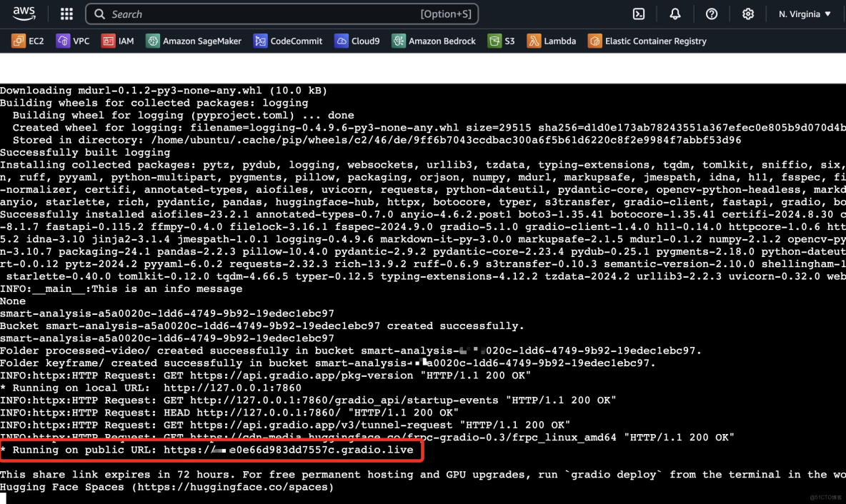Open the EC2 shortcut label

tap(36, 41)
